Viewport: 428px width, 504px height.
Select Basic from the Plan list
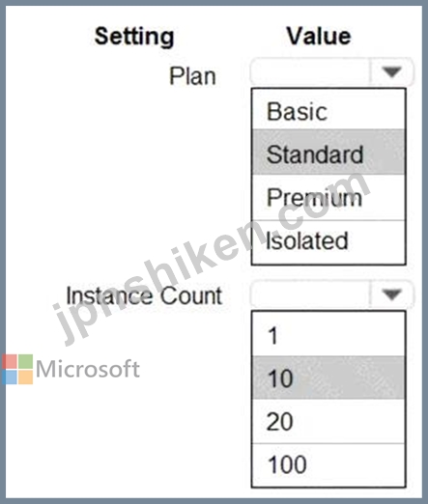coord(328,109)
